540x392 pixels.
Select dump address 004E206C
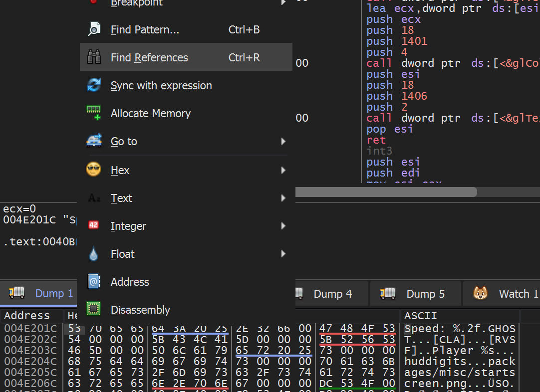point(30,384)
